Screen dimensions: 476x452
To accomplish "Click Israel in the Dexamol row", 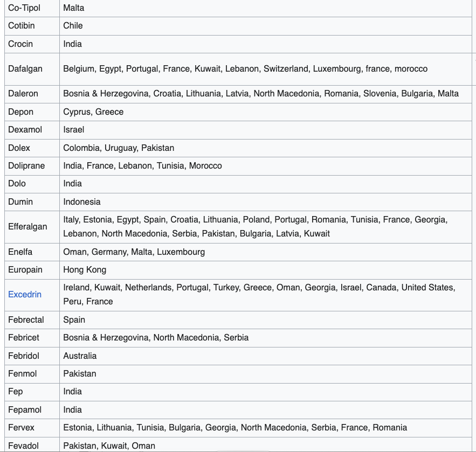I will [x=74, y=130].
